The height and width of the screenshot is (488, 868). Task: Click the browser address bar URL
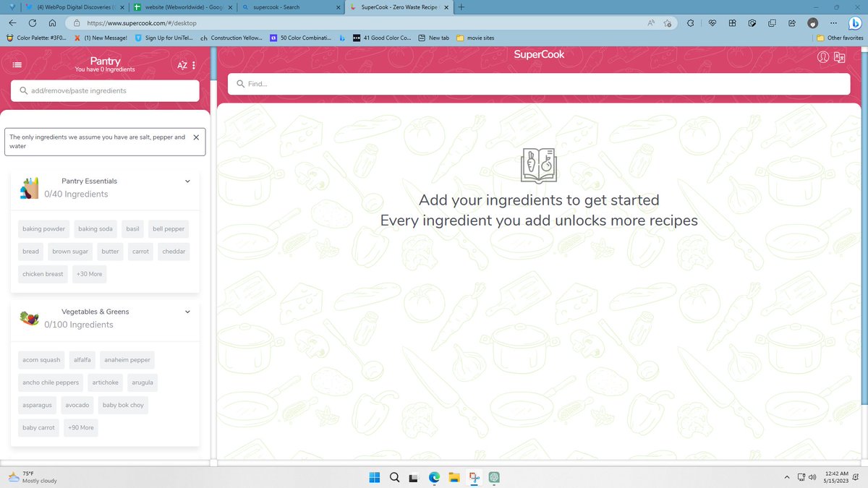tap(141, 23)
